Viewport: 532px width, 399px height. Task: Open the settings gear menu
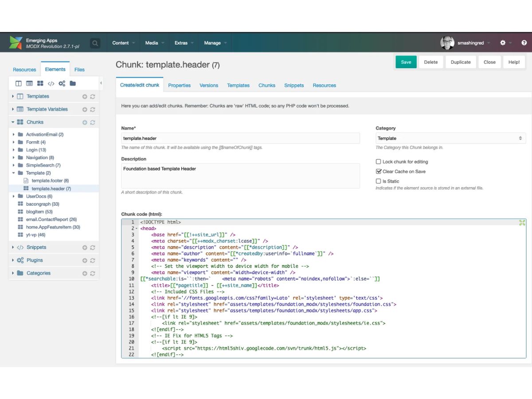point(503,43)
